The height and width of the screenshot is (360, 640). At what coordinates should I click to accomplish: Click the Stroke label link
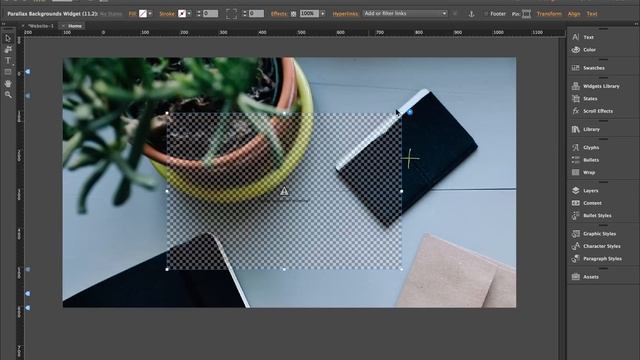[167, 14]
